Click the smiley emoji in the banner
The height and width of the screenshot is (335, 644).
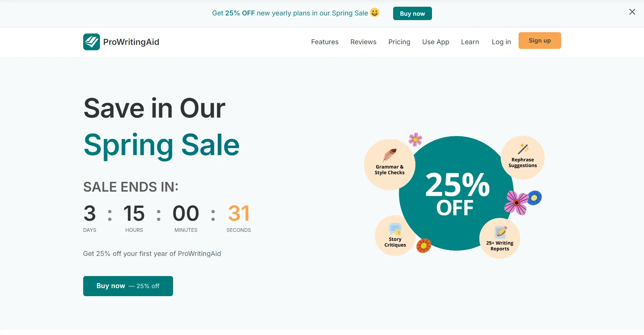pyautogui.click(x=375, y=13)
